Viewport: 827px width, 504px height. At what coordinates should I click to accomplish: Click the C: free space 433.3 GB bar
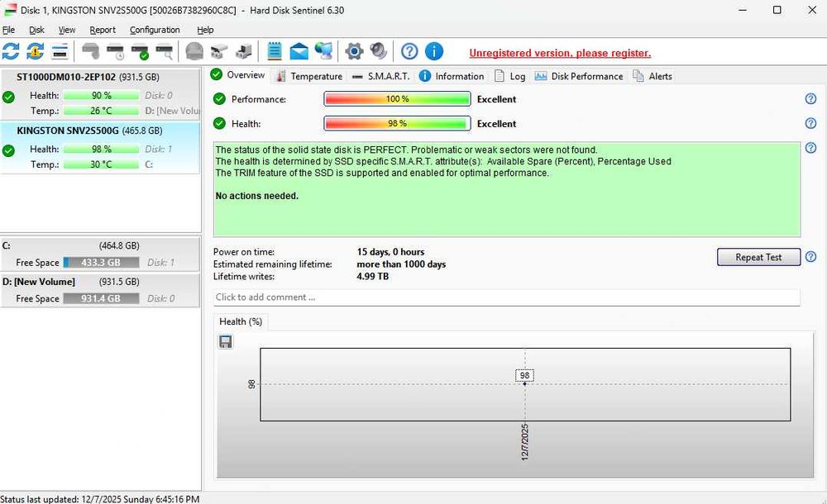(x=101, y=262)
